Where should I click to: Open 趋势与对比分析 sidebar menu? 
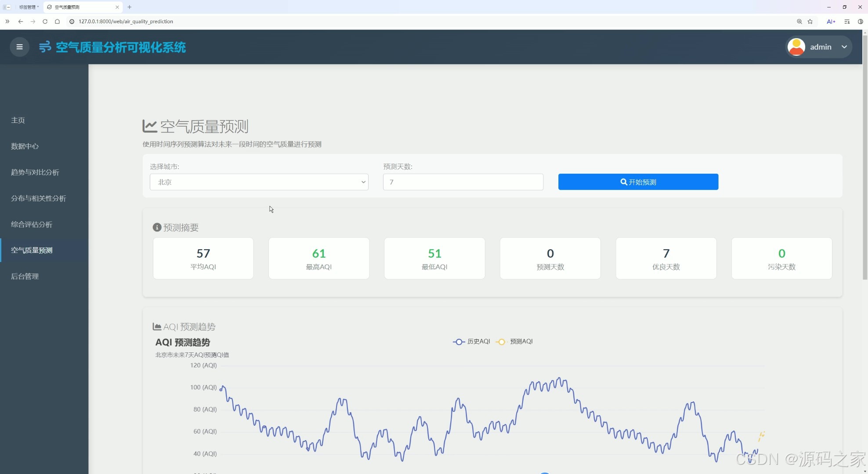35,172
